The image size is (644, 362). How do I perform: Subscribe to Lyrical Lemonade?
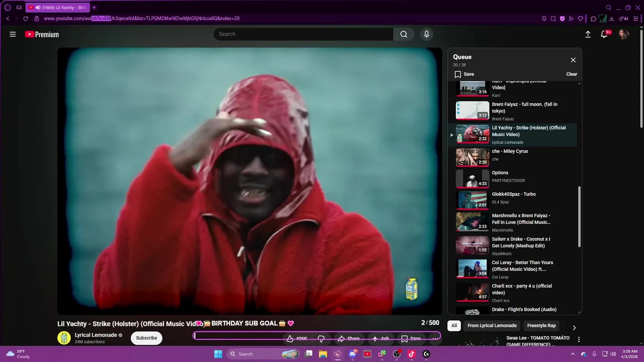(x=146, y=338)
